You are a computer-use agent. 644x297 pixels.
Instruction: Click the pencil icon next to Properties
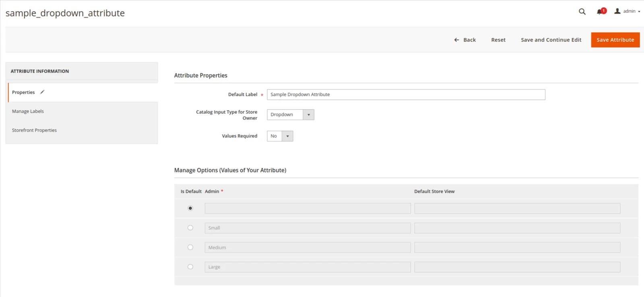coord(42,92)
